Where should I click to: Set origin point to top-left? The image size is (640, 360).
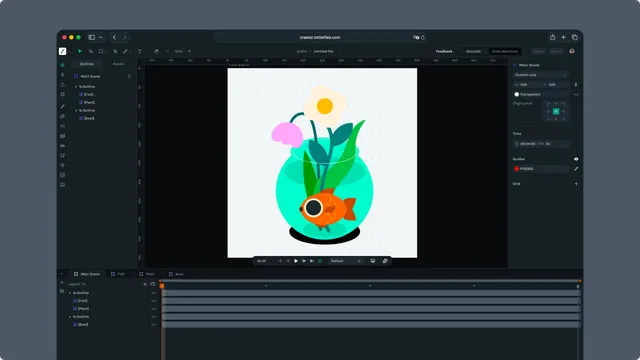[x=549, y=104]
